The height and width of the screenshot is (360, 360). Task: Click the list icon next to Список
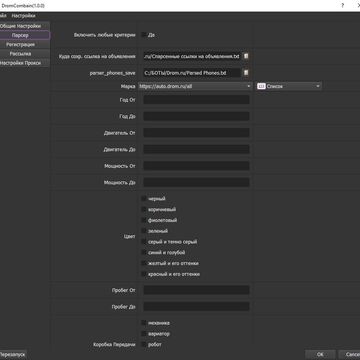262,86
